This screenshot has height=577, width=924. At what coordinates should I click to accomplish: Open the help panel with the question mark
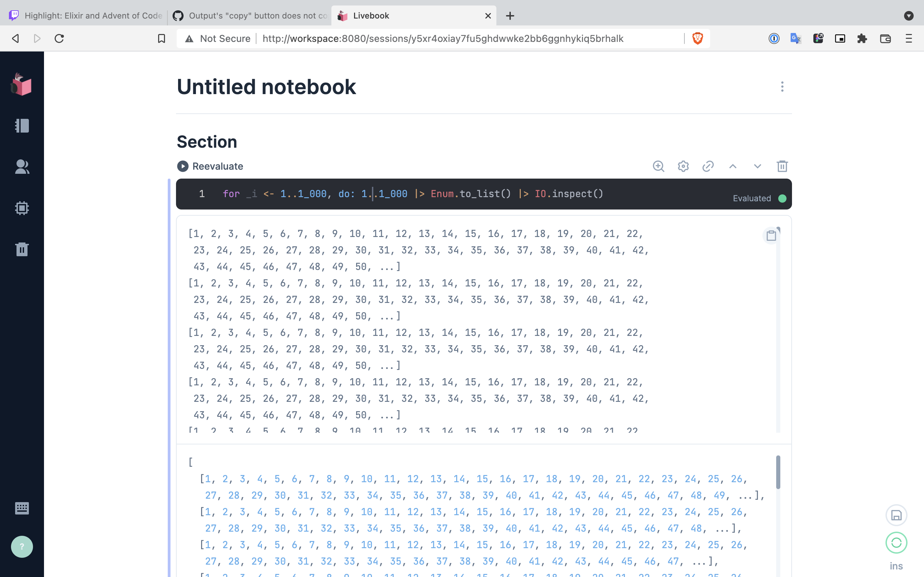[x=22, y=546]
